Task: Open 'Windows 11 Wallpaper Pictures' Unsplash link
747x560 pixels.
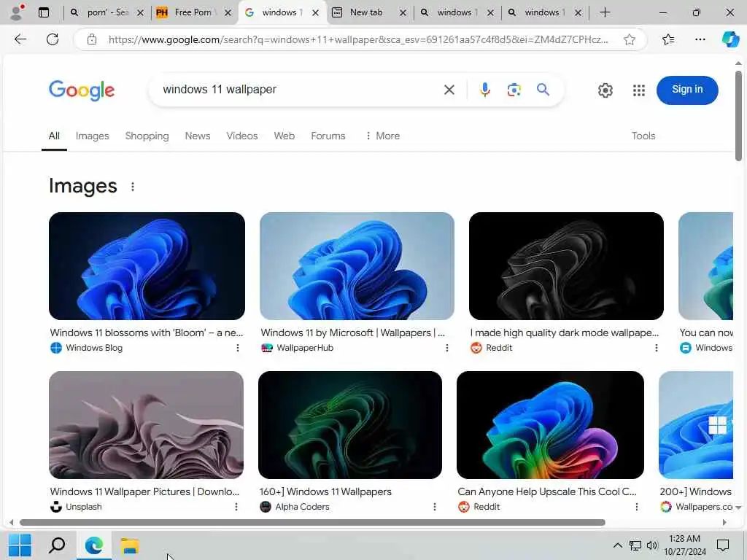Action: click(144, 491)
